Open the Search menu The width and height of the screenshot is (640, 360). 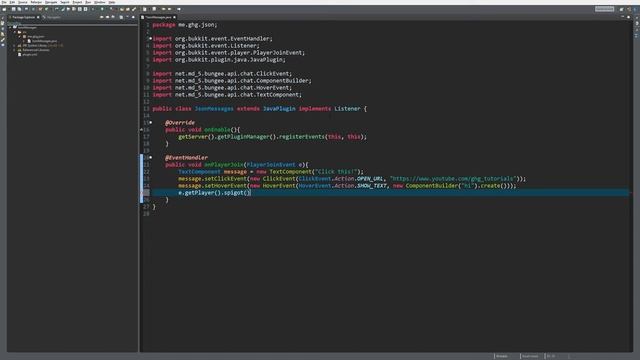coord(65,2)
